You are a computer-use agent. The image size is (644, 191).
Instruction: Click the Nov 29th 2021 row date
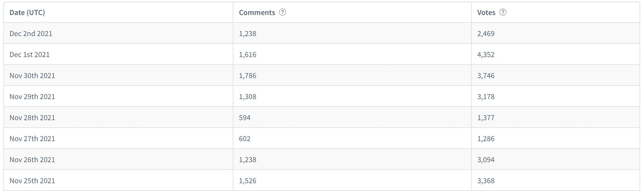[32, 97]
